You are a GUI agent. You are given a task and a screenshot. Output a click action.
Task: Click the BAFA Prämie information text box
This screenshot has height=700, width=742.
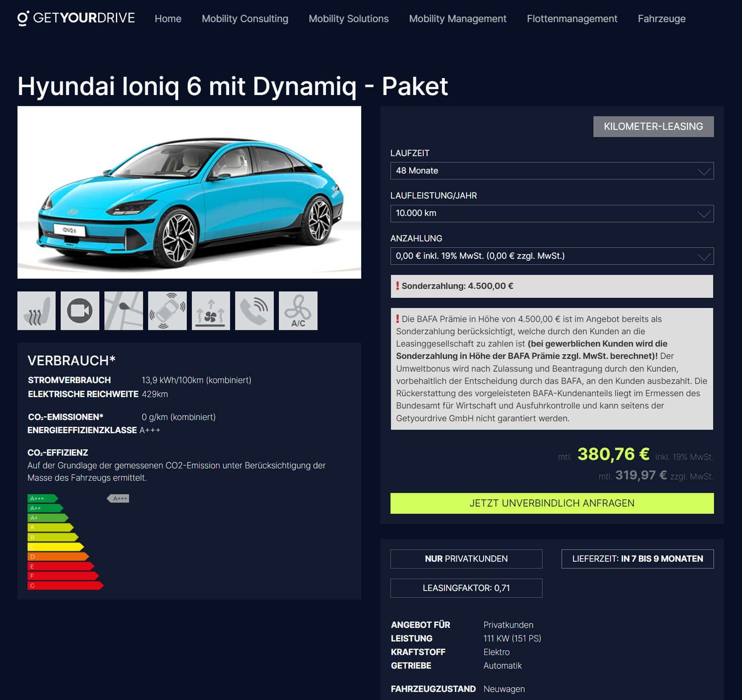click(552, 369)
